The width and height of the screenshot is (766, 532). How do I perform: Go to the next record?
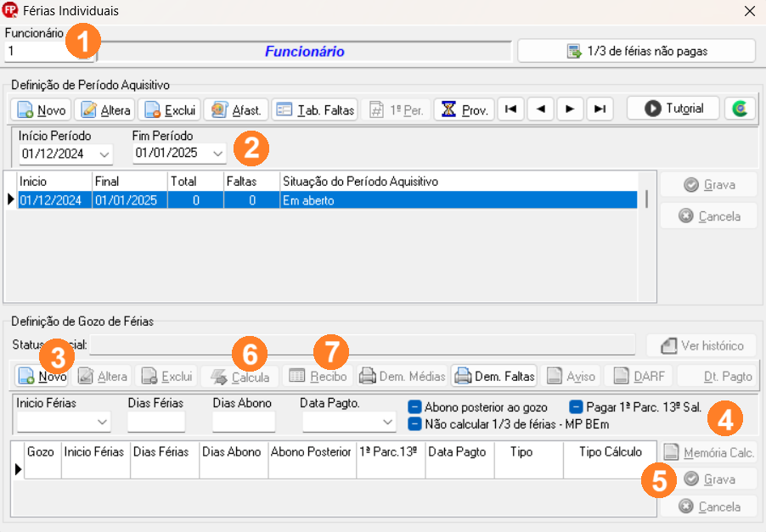tap(570, 109)
